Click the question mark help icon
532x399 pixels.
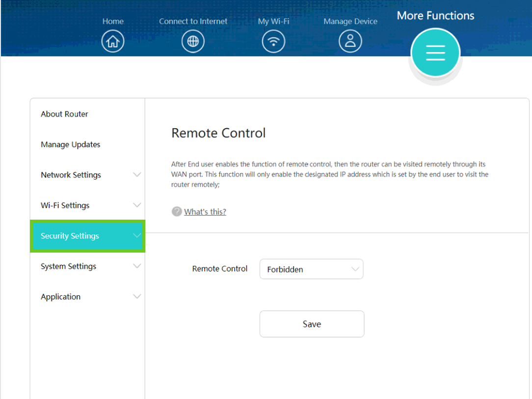[177, 211]
